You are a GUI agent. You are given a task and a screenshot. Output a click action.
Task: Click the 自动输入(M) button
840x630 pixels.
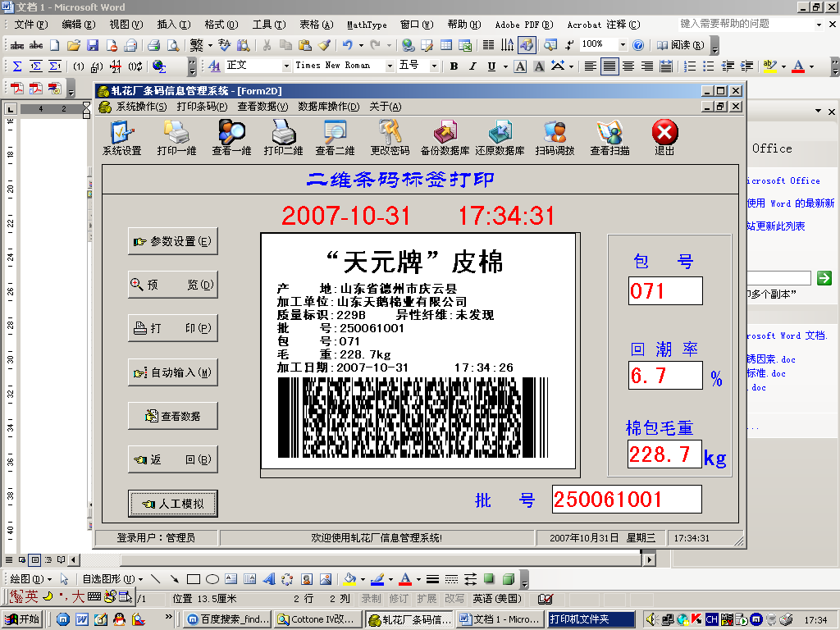pos(172,372)
